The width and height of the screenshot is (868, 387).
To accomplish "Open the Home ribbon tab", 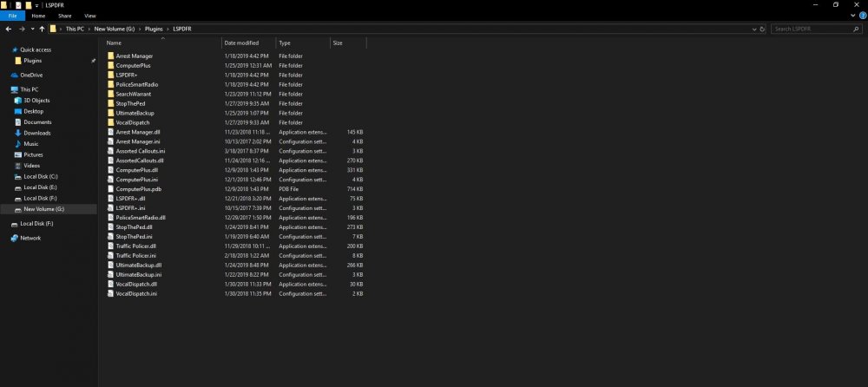I will [38, 16].
